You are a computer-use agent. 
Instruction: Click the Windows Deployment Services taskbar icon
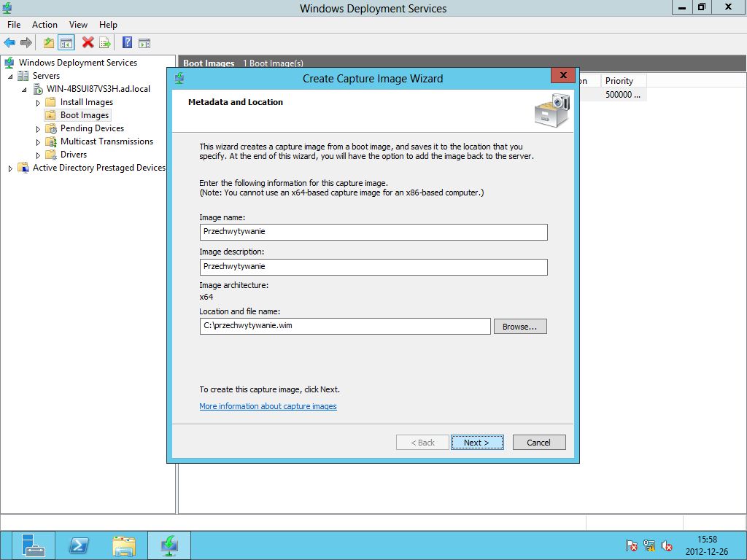(169, 545)
